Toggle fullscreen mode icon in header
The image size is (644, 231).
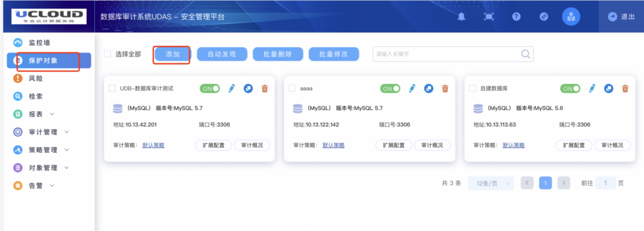click(489, 17)
